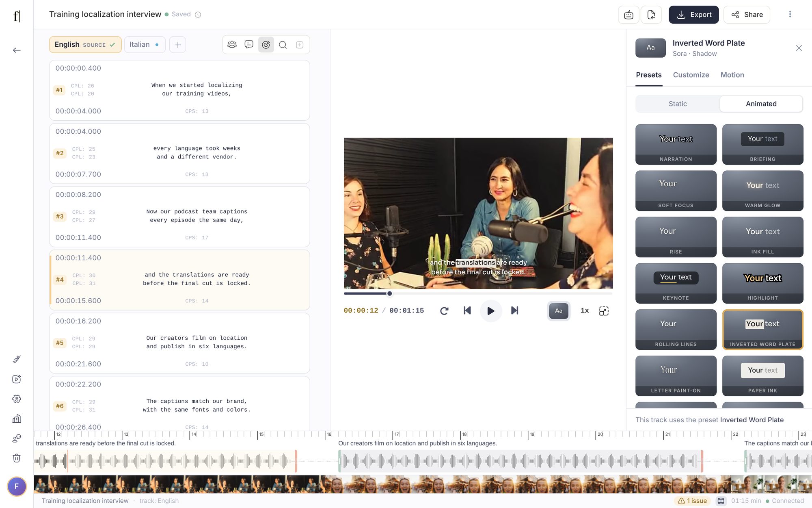This screenshot has width=812, height=508.
Task: Open the settings gear in sidebar
Action: (17, 399)
